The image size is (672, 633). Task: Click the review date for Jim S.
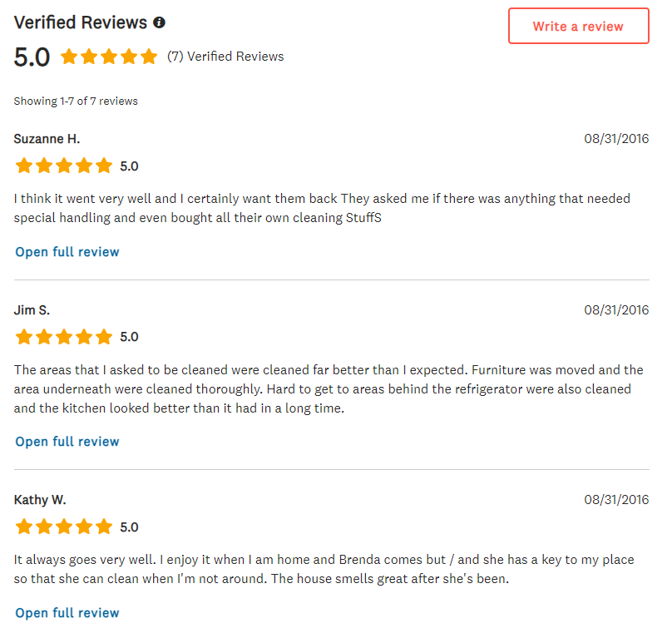click(x=616, y=310)
